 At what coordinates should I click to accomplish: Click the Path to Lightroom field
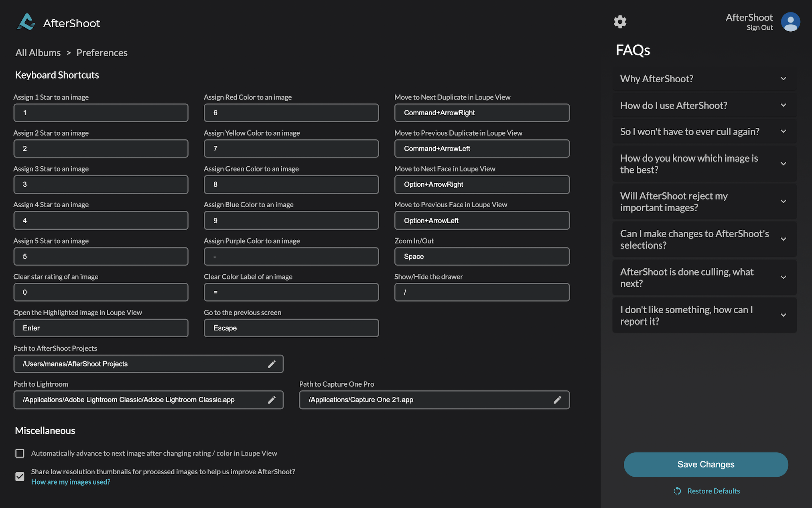[x=148, y=400]
